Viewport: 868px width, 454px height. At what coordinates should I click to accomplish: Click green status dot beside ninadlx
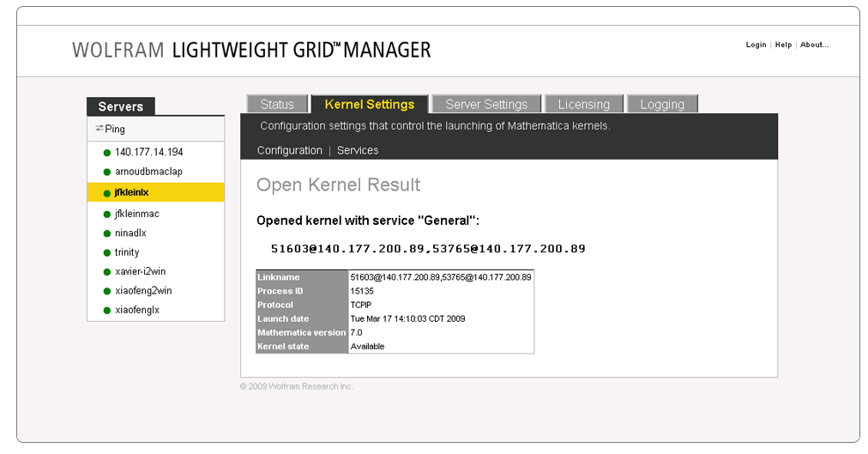tap(107, 233)
